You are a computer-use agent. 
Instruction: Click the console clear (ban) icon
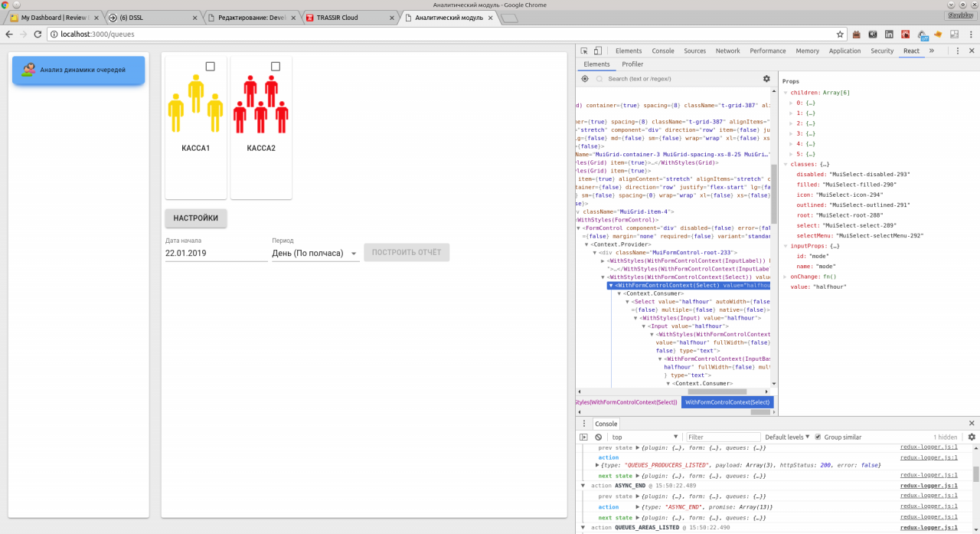coord(599,437)
